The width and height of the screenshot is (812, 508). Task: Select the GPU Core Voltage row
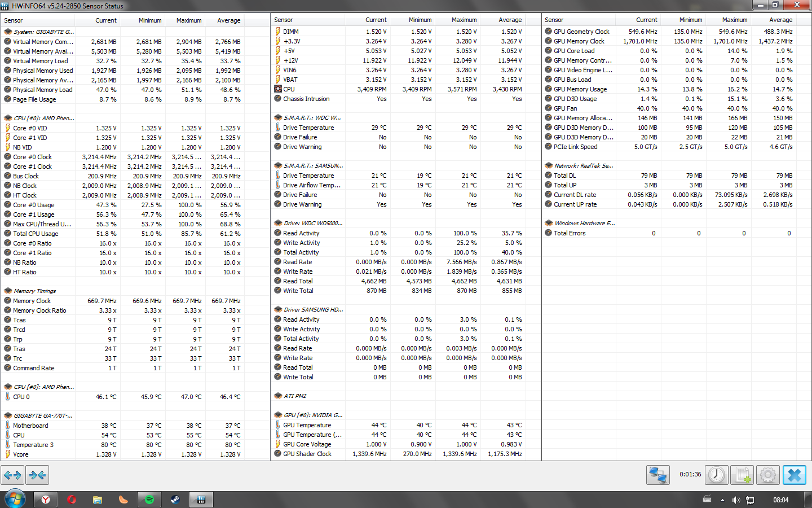pyautogui.click(x=406, y=444)
